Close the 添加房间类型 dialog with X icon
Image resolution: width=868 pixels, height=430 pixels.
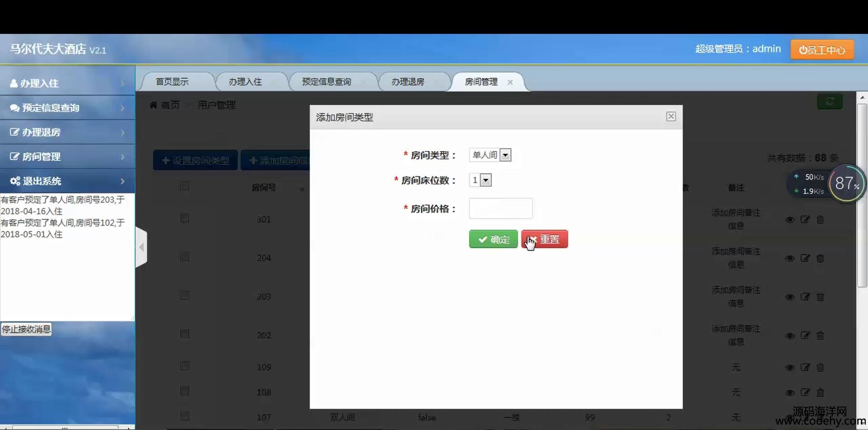[x=671, y=117]
